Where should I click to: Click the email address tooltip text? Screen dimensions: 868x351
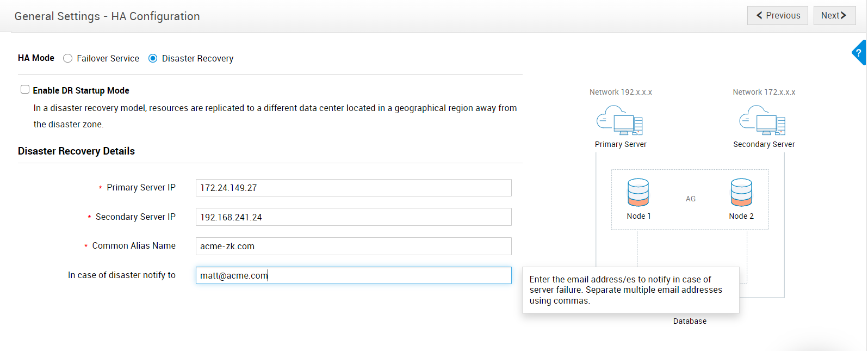pos(625,290)
